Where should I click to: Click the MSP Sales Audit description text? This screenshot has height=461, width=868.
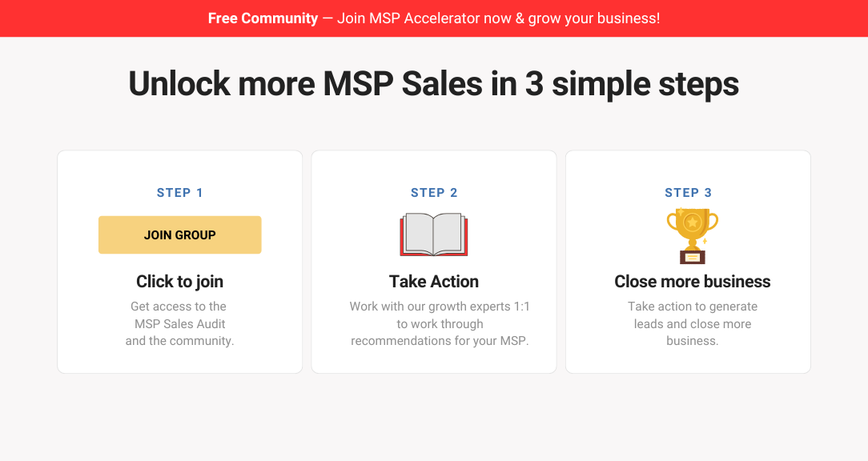[180, 324]
